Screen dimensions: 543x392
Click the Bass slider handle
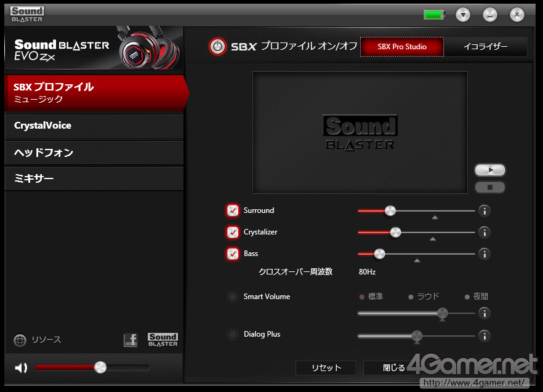pyautogui.click(x=379, y=254)
